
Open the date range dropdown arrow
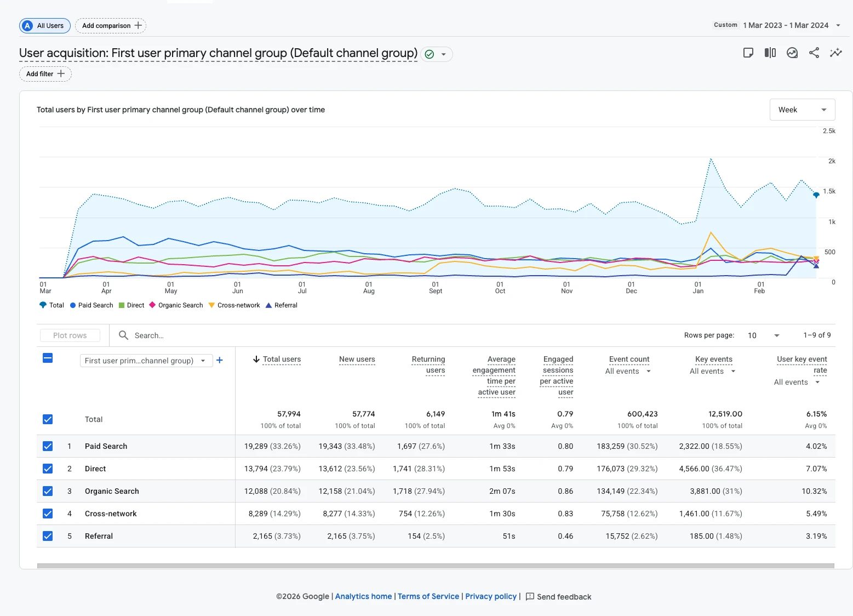[838, 25]
